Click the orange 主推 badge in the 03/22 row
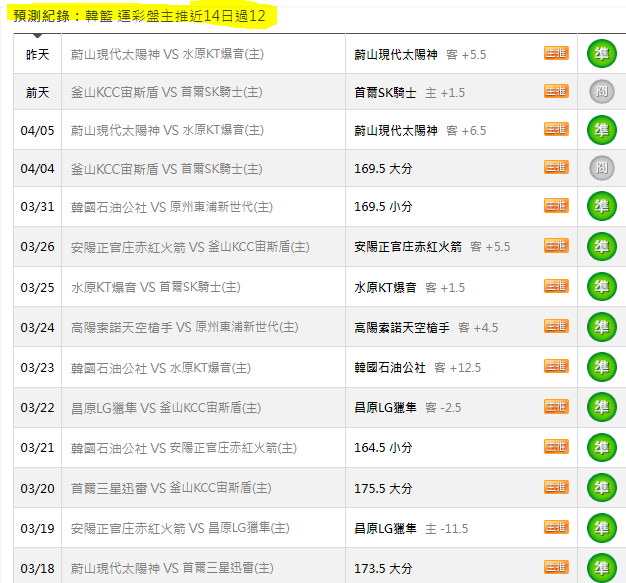 tap(556, 407)
